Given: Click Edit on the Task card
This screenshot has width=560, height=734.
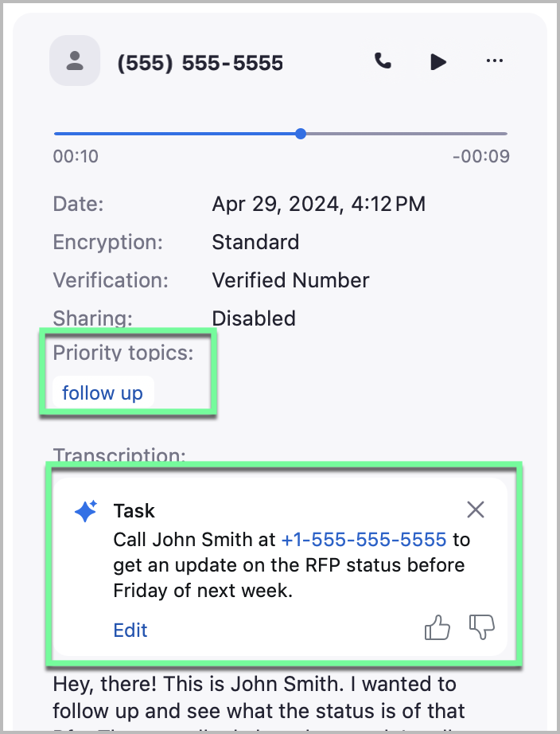Looking at the screenshot, I should 130,631.
